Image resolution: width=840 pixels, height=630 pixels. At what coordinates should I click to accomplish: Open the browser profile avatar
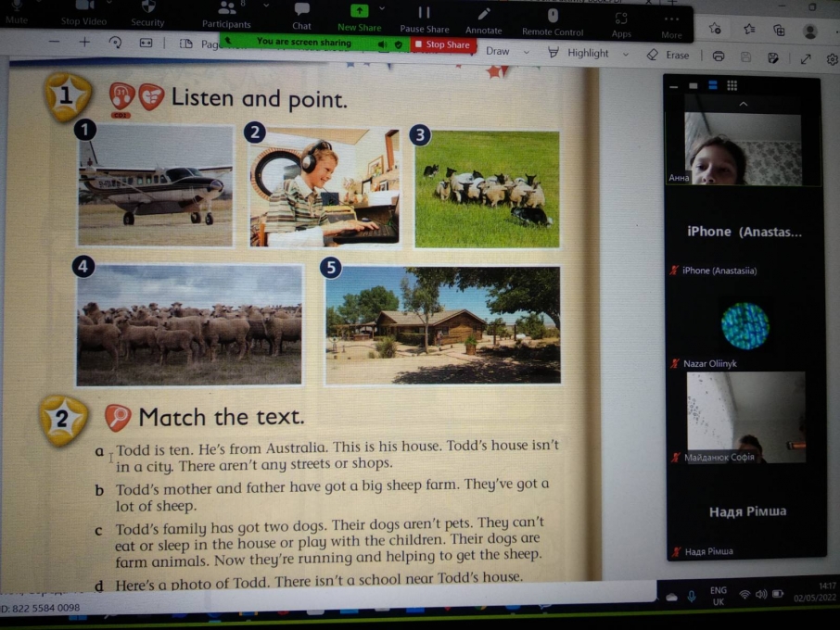pos(810,31)
